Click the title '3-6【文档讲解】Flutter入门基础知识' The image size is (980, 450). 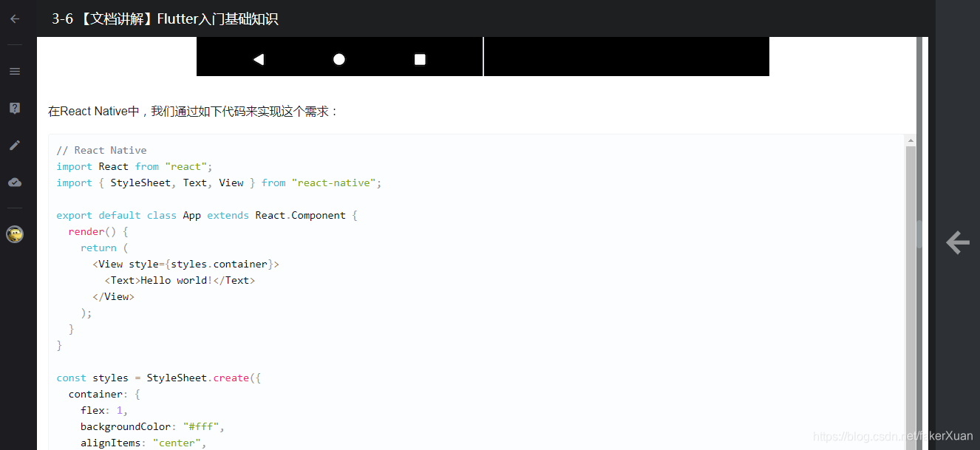pyautogui.click(x=165, y=19)
